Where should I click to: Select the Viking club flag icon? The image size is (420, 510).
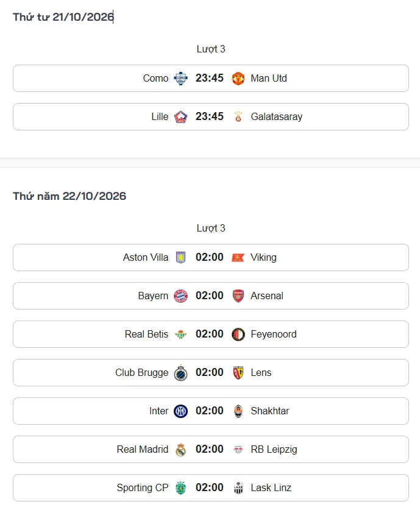[238, 258]
